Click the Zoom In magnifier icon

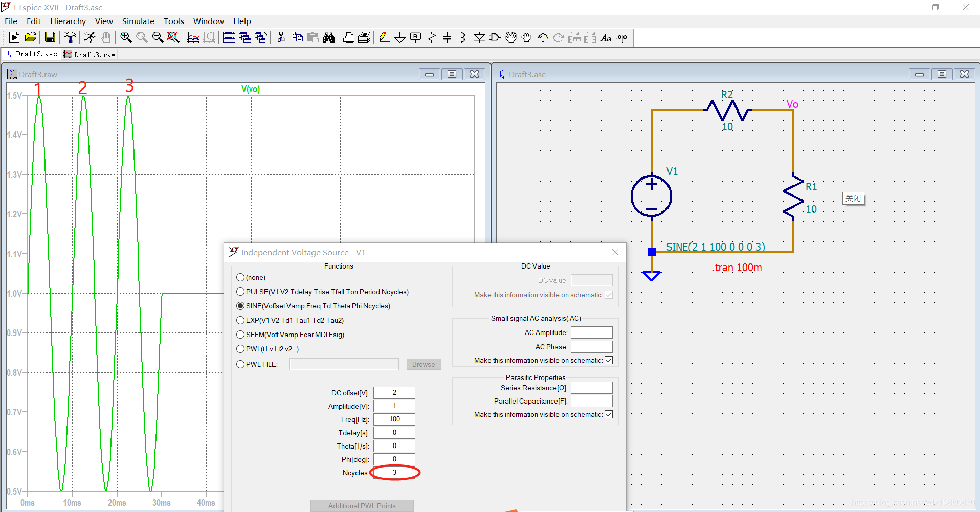pos(126,37)
